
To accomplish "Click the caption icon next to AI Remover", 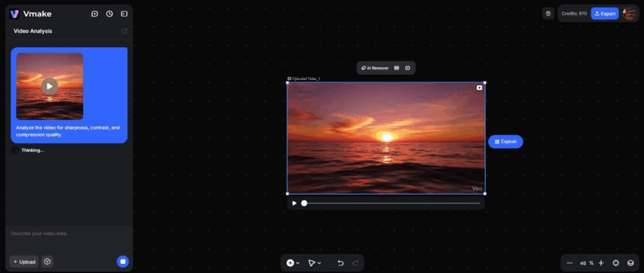I will [396, 68].
